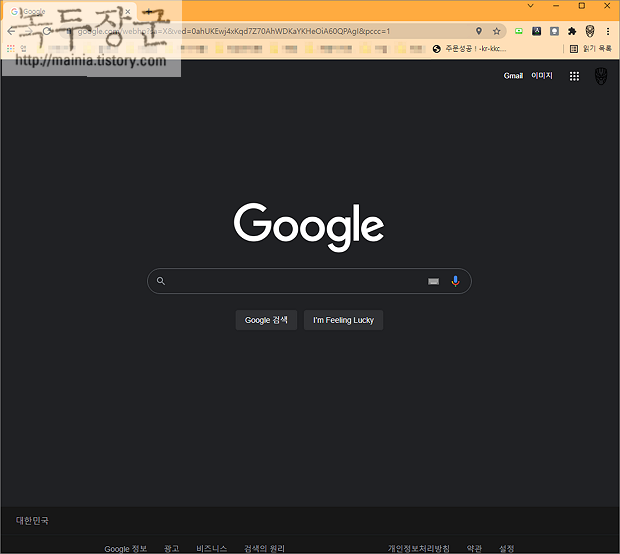The image size is (620, 554).
Task: Bookmark this page with the star icon
Action: pos(497,31)
